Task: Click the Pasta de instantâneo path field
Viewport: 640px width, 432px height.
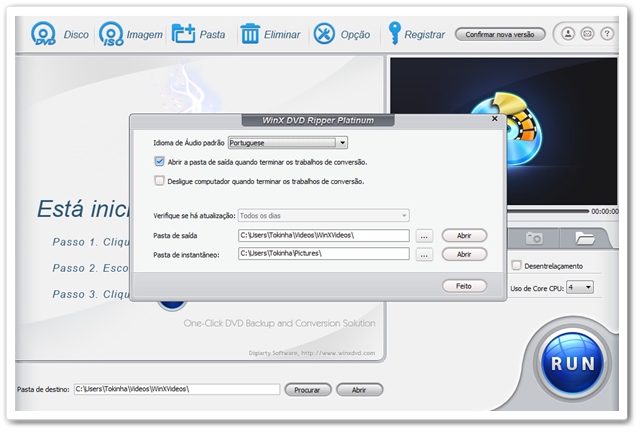Action: pos(324,254)
